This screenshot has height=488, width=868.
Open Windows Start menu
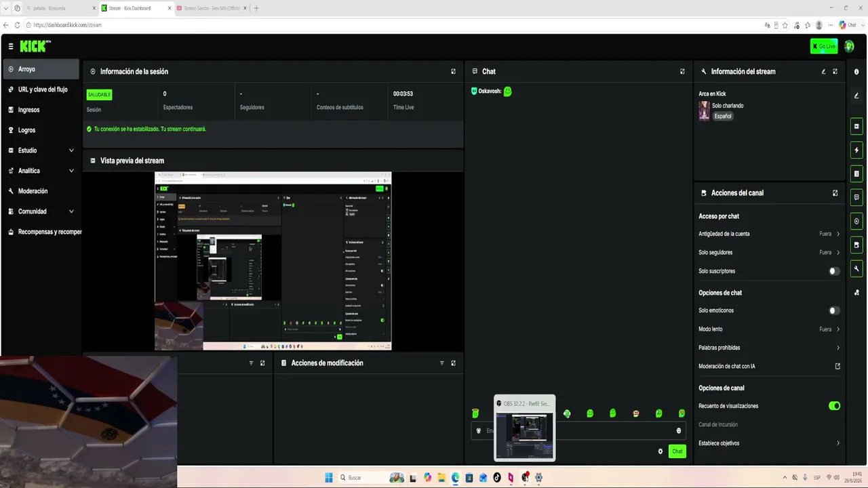tap(329, 477)
